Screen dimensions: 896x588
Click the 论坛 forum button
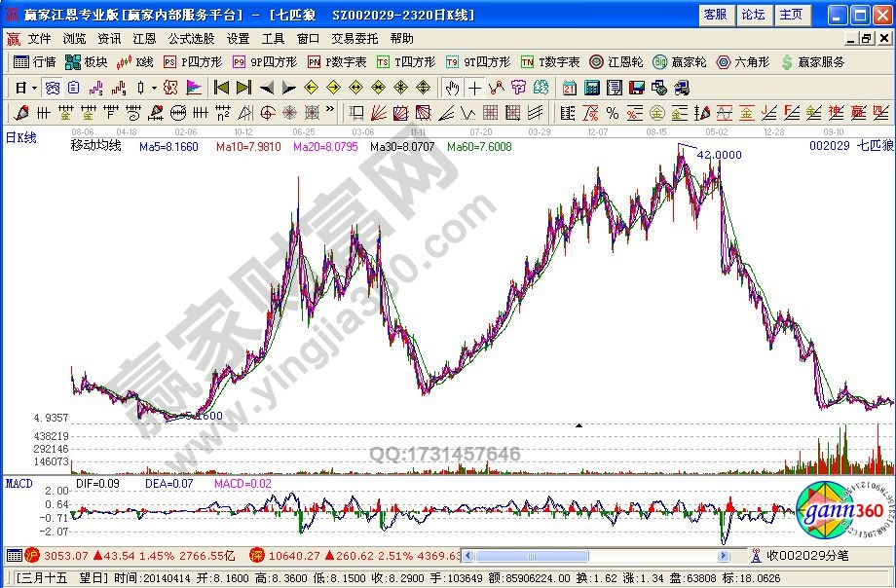[753, 15]
